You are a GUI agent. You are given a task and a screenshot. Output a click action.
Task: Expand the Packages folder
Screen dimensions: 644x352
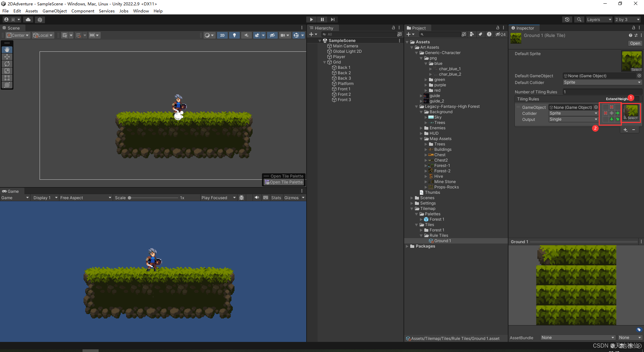click(407, 246)
